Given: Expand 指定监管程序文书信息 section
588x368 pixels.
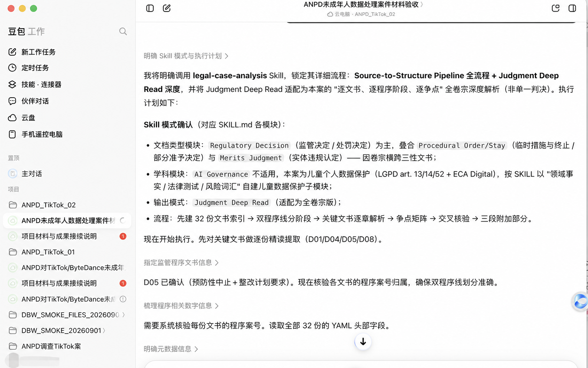Looking at the screenshot, I should point(181,263).
